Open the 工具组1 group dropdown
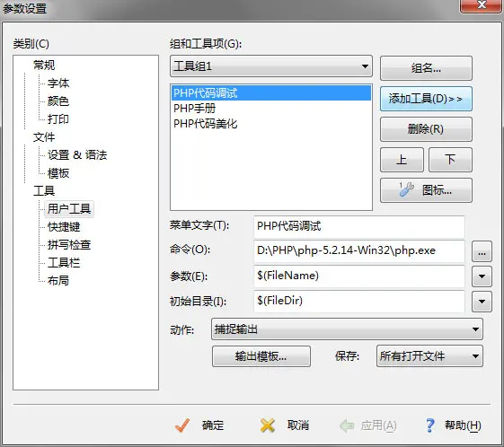504x447 pixels. tap(271, 66)
